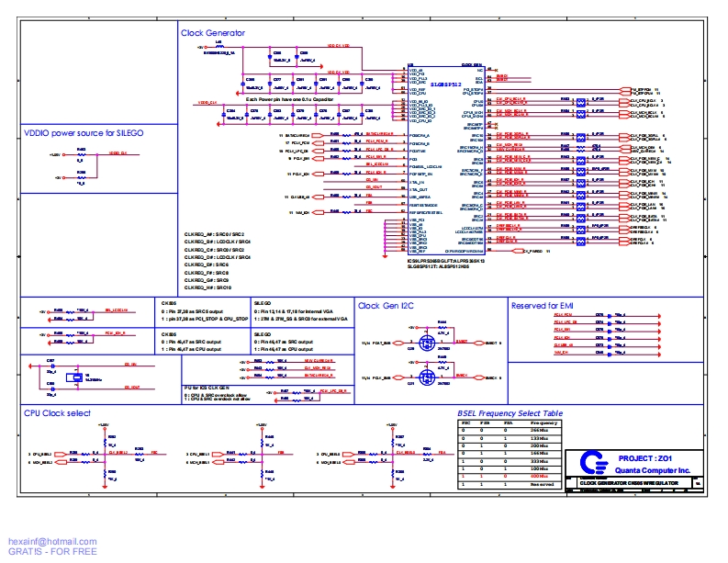
Task: Click the upper MOSFET transistor symbol in Clock Gen I2C
Action: (425, 344)
